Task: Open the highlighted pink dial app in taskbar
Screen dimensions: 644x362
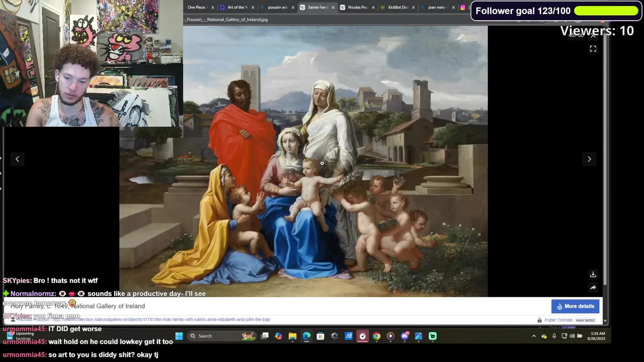Action: click(362, 336)
